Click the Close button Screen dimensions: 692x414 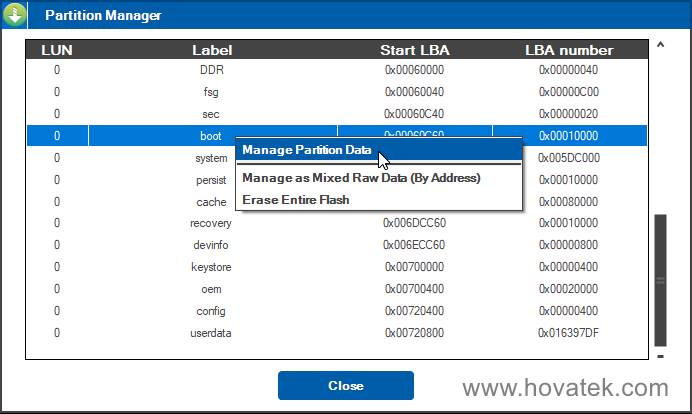tap(346, 386)
